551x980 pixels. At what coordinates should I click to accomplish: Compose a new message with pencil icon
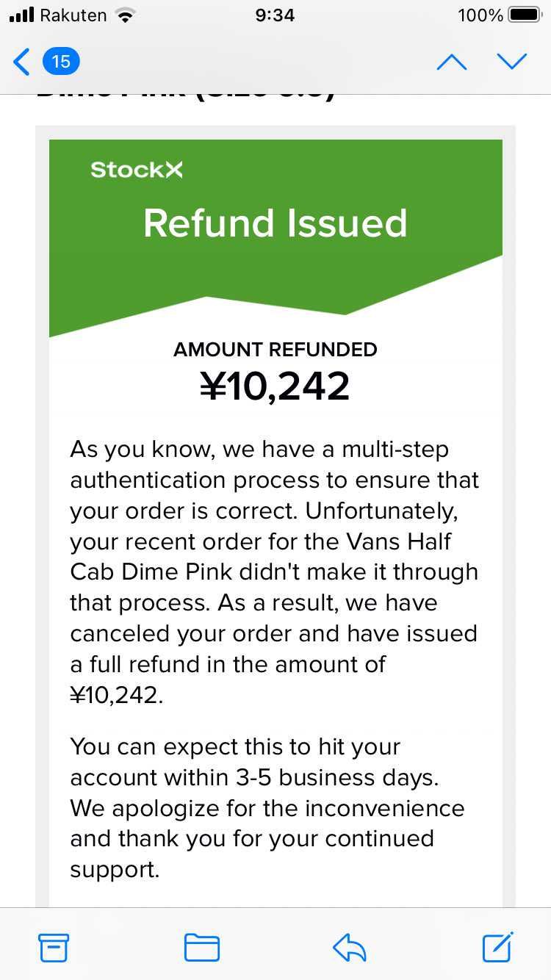point(497,946)
